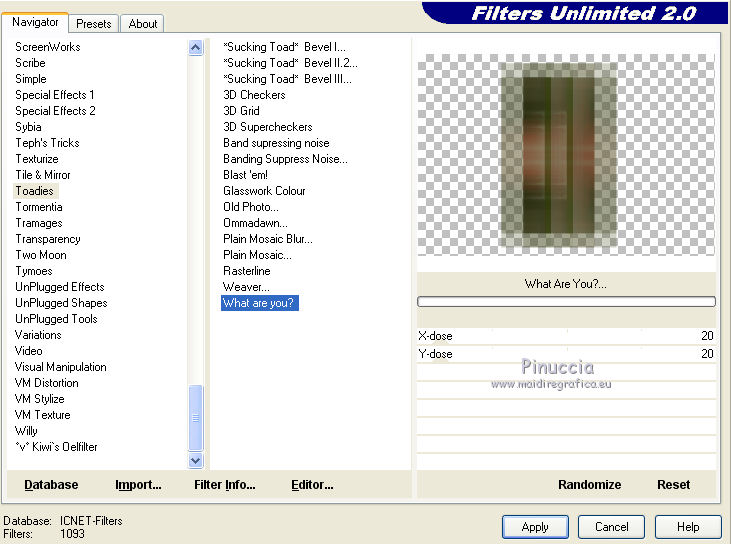The height and width of the screenshot is (544, 731).
Task: Select the Scribe category
Action: coord(30,63)
